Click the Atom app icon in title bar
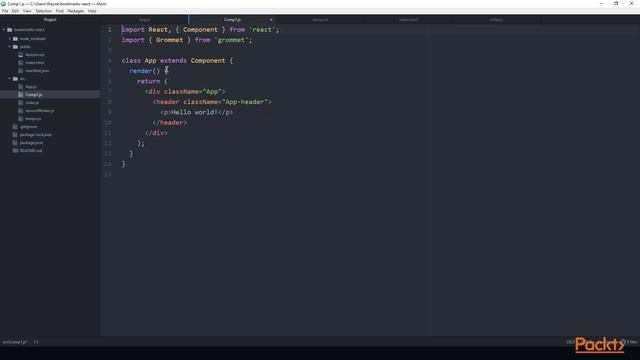 pyautogui.click(x=3, y=4)
